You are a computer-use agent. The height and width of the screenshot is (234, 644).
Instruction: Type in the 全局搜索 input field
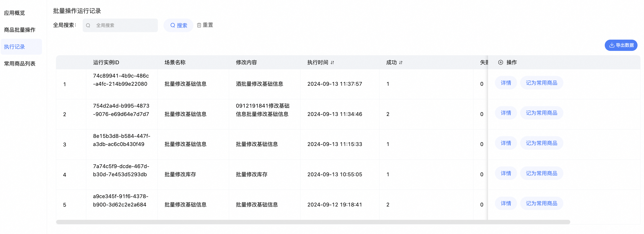[124, 25]
